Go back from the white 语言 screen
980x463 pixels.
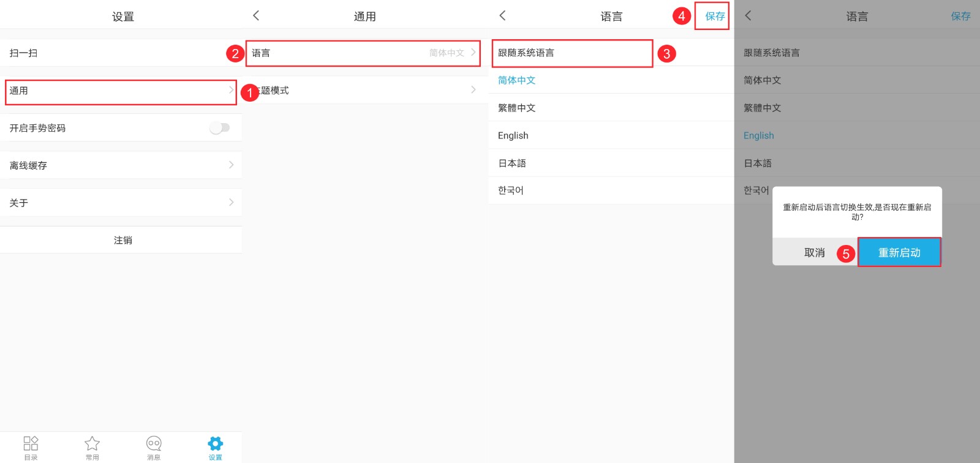coord(502,16)
